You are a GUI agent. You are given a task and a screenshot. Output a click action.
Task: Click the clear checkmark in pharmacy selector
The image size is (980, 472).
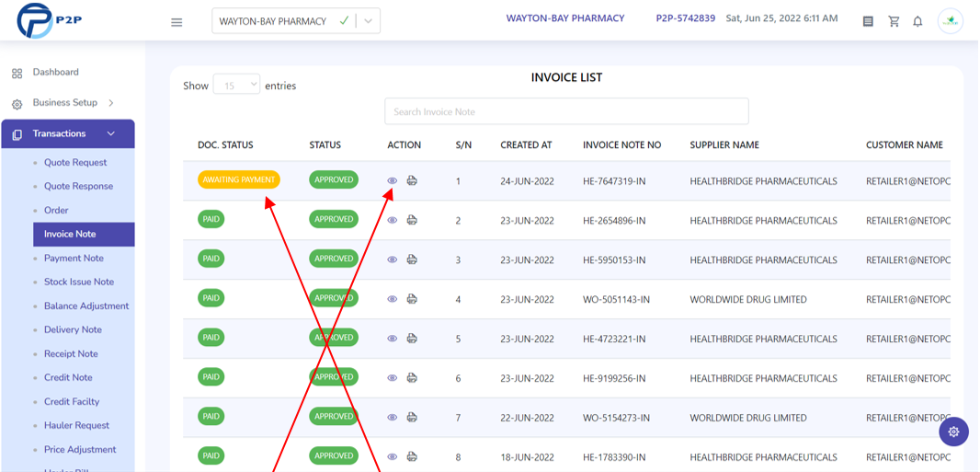coord(344,20)
